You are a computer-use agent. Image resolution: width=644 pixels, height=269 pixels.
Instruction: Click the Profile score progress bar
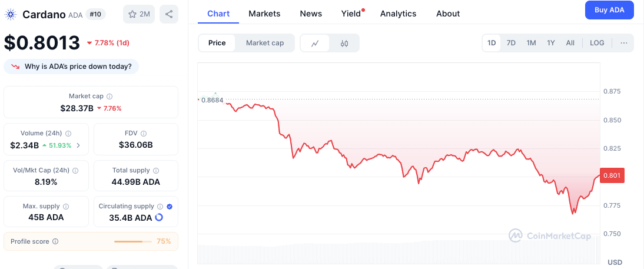click(x=134, y=241)
